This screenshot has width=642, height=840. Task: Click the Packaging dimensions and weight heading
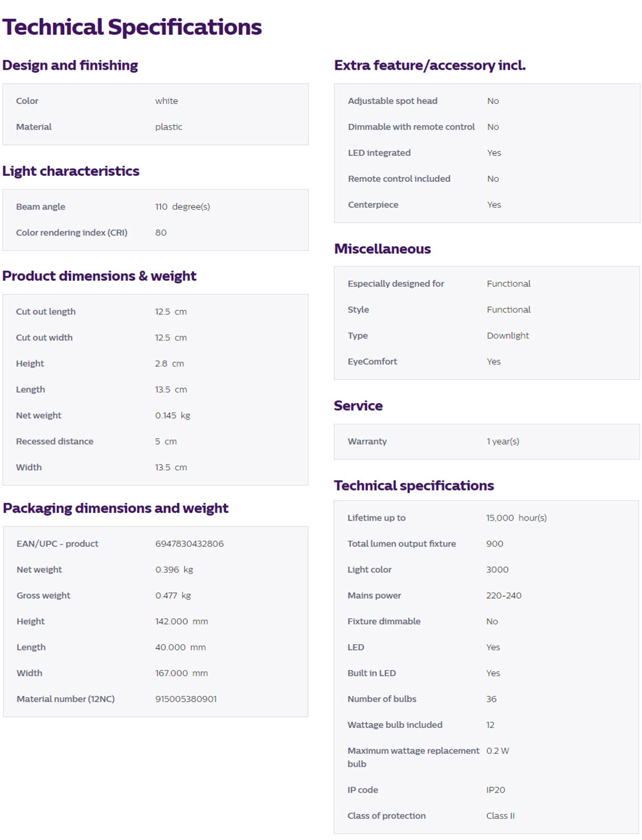(116, 508)
